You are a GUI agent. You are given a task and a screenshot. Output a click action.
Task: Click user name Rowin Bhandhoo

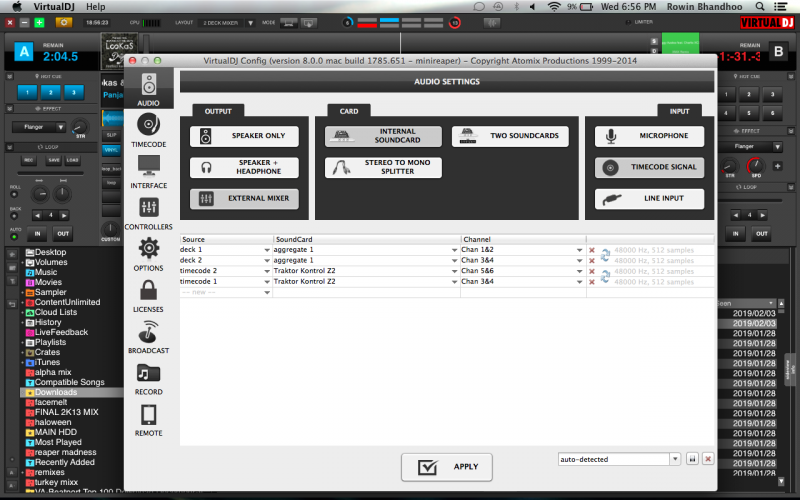click(704, 7)
